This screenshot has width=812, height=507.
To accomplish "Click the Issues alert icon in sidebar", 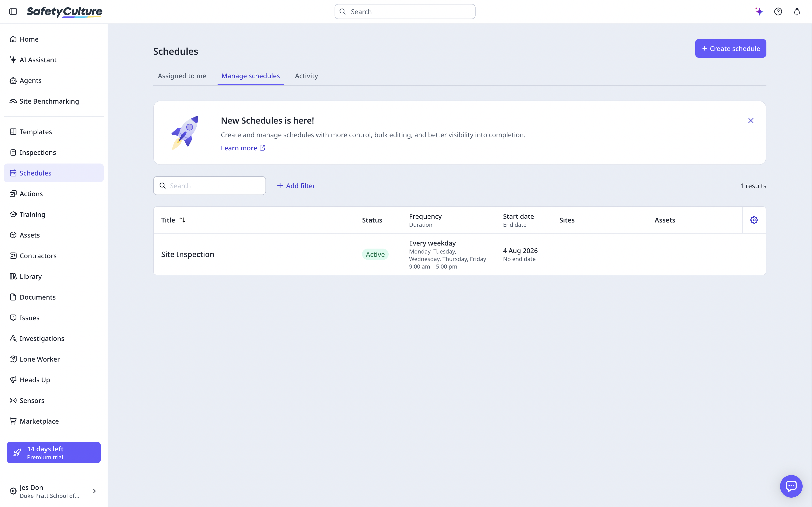I will [x=13, y=318].
